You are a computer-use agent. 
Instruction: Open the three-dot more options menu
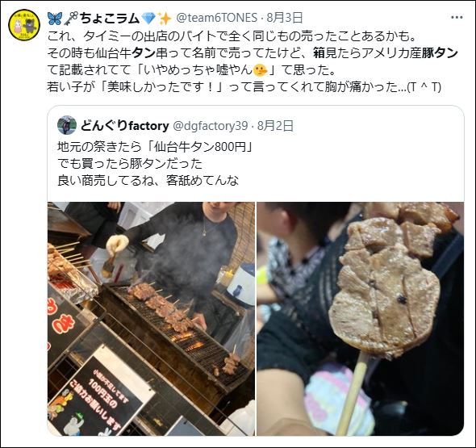[x=457, y=18]
